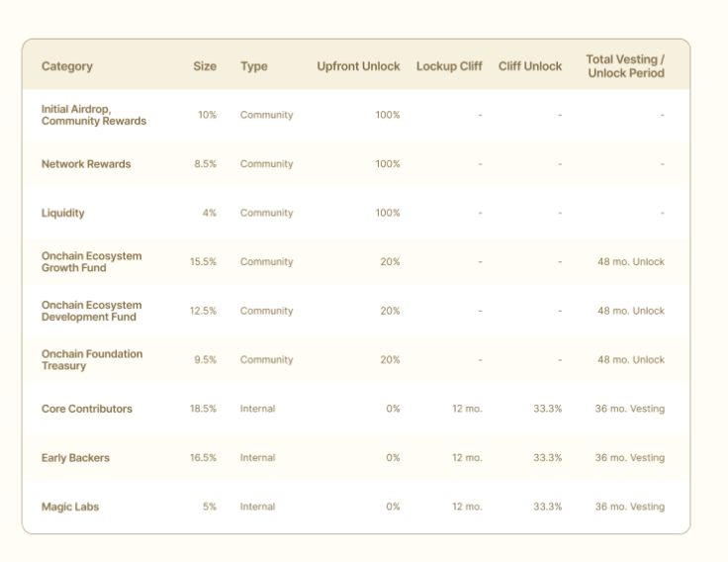Click the Onchain Ecosystem Development Fund label

[x=91, y=311]
